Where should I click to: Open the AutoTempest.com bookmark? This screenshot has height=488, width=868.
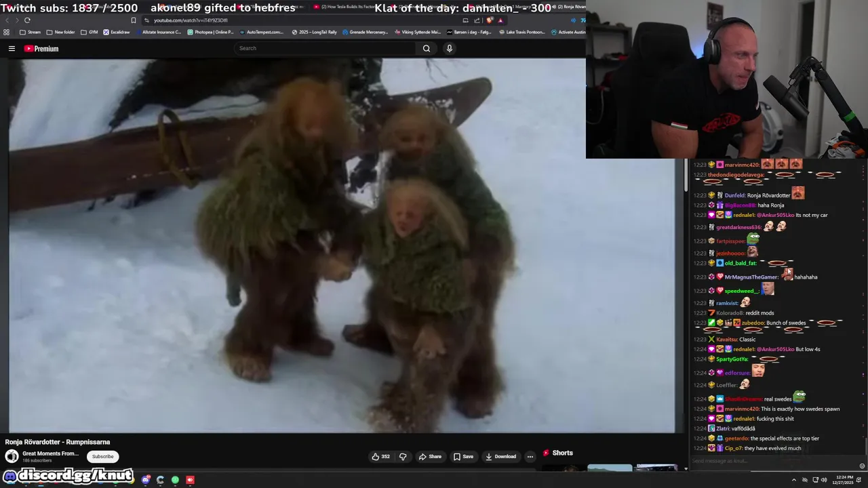(x=261, y=32)
